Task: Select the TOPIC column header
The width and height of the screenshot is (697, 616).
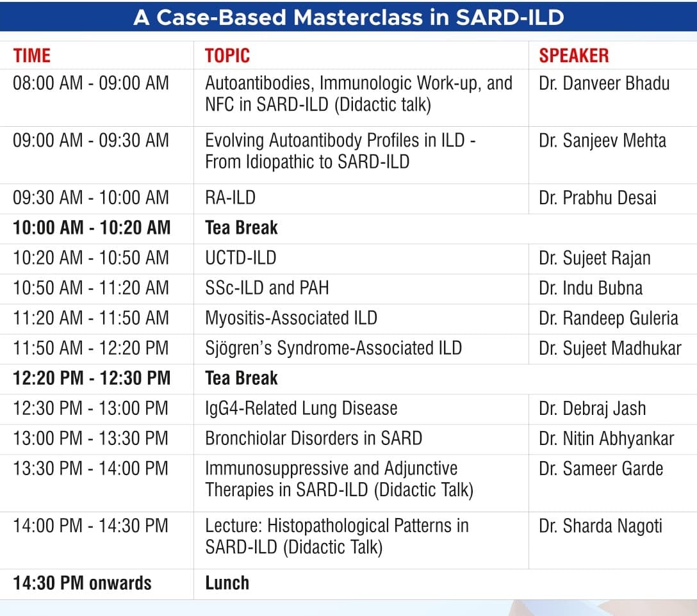Action: tap(227, 56)
